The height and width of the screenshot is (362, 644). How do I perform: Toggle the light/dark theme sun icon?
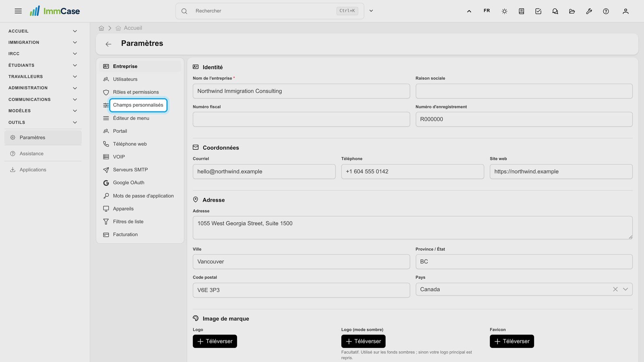tap(504, 11)
